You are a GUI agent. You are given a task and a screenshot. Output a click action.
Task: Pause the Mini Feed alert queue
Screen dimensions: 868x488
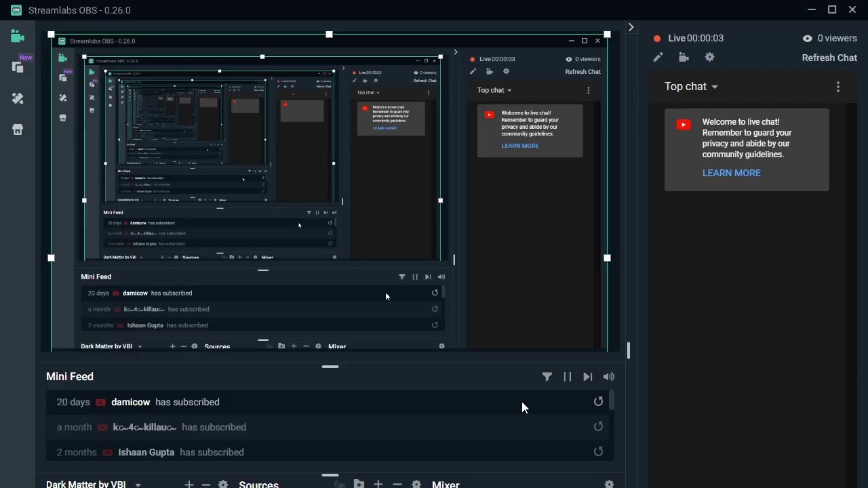tap(568, 377)
